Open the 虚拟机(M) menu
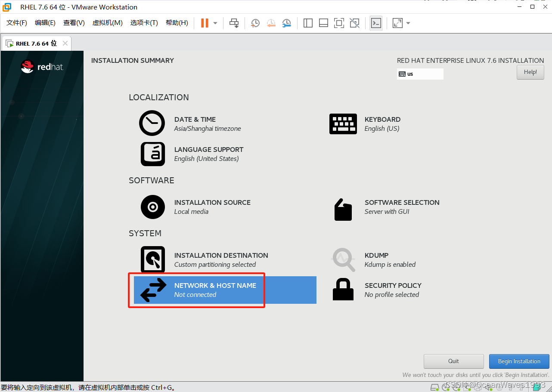This screenshot has height=392, width=552. (108, 23)
